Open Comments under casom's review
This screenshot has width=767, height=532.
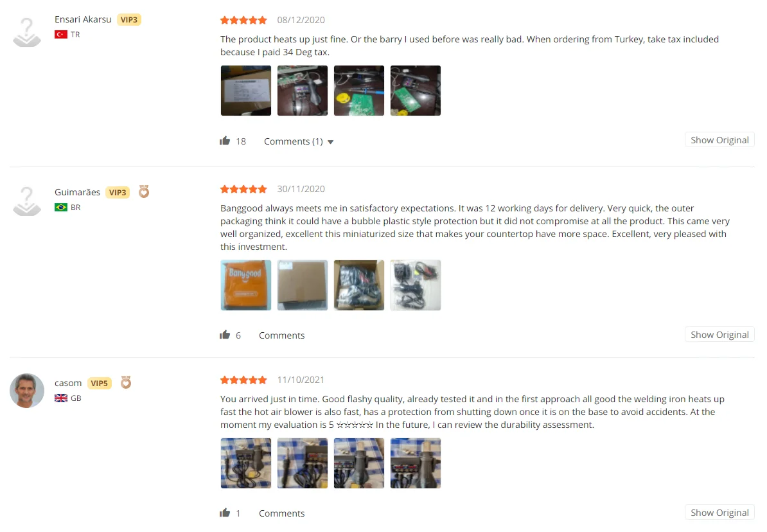[x=282, y=513]
